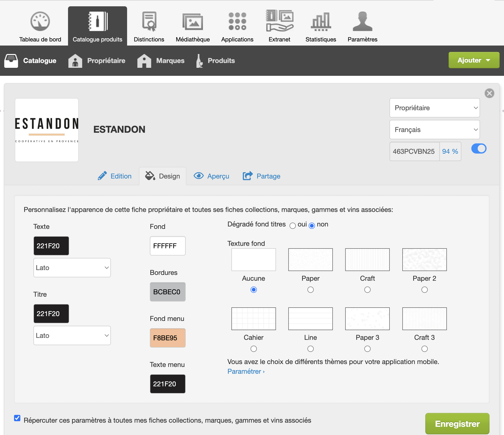
Task: Open the Paramètres user silhouette icon
Action: tap(362, 21)
